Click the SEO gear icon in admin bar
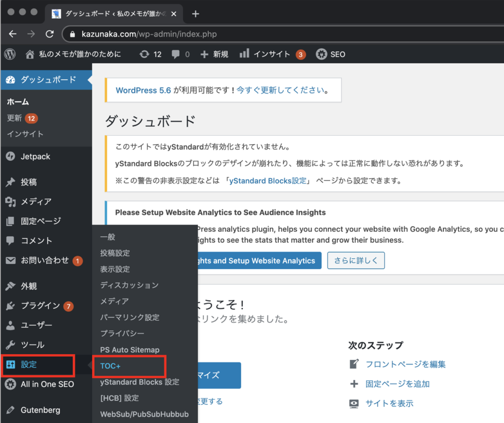504x423 pixels. (321, 54)
